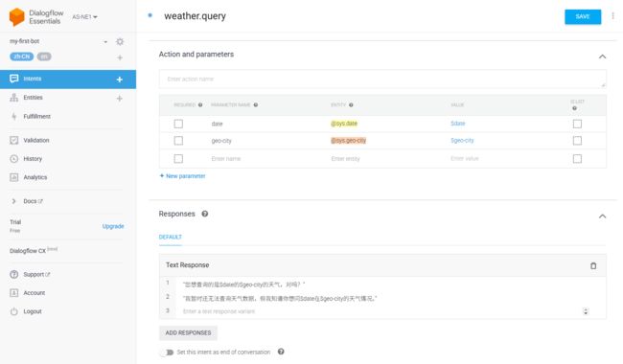Check the Required box for date parameter
The width and height of the screenshot is (623, 364).
[x=178, y=124]
